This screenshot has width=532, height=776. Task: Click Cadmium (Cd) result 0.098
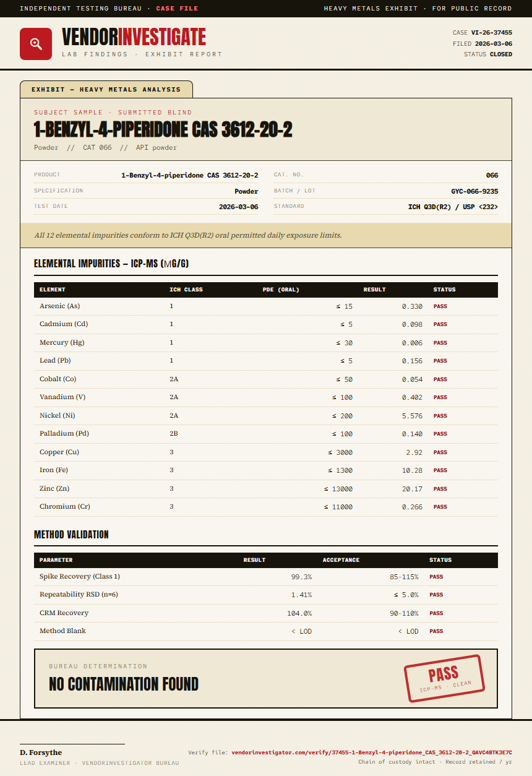(412, 324)
